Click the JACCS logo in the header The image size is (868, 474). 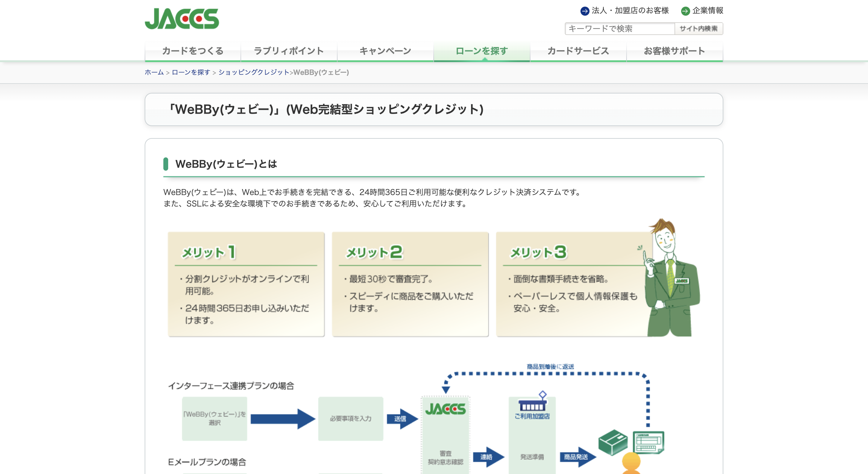pyautogui.click(x=182, y=18)
